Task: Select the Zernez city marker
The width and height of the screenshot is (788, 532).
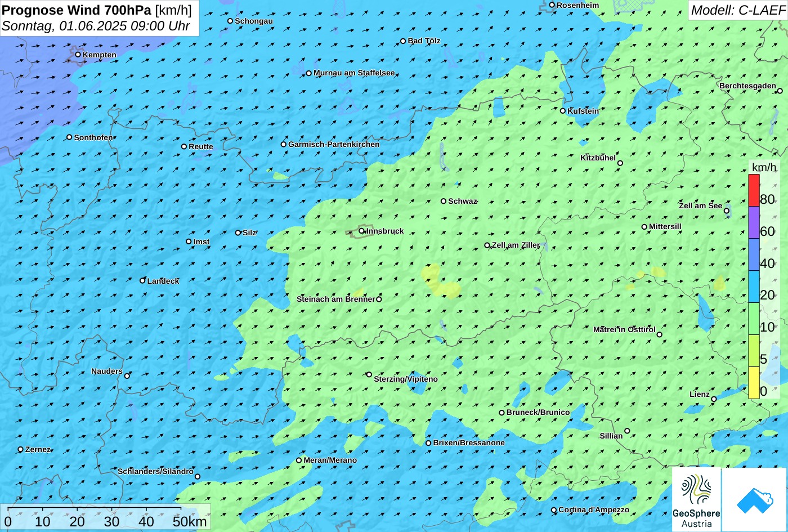Action: pos(21,449)
